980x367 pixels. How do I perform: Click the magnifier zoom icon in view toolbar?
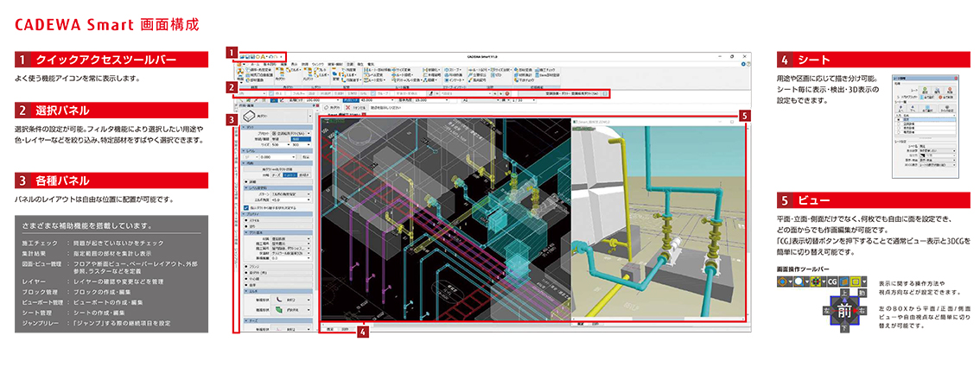point(799,282)
